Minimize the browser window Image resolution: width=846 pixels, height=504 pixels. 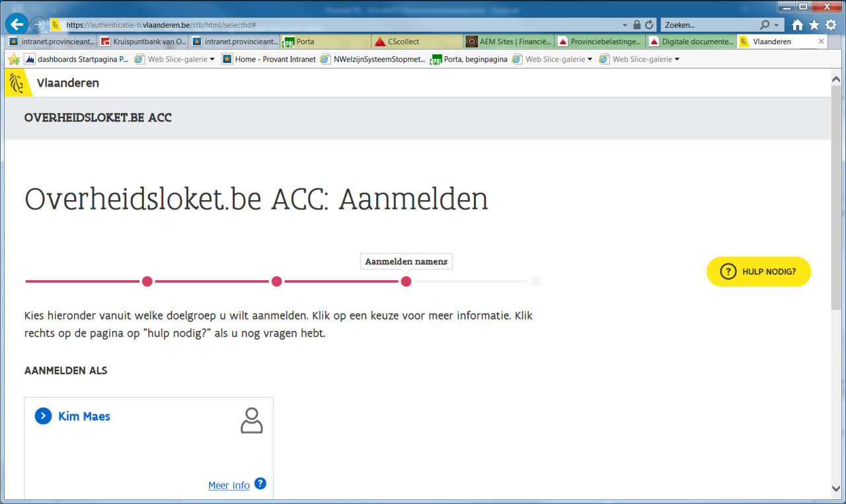click(x=786, y=7)
